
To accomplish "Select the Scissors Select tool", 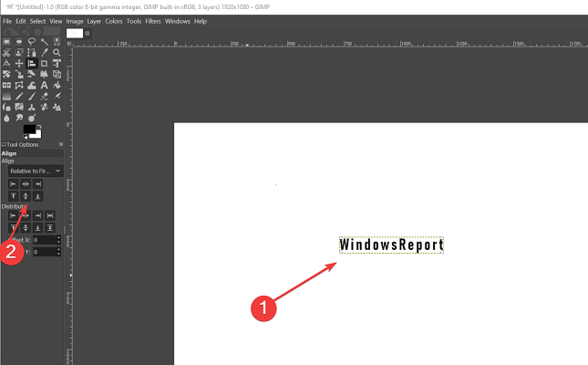I will coord(6,53).
